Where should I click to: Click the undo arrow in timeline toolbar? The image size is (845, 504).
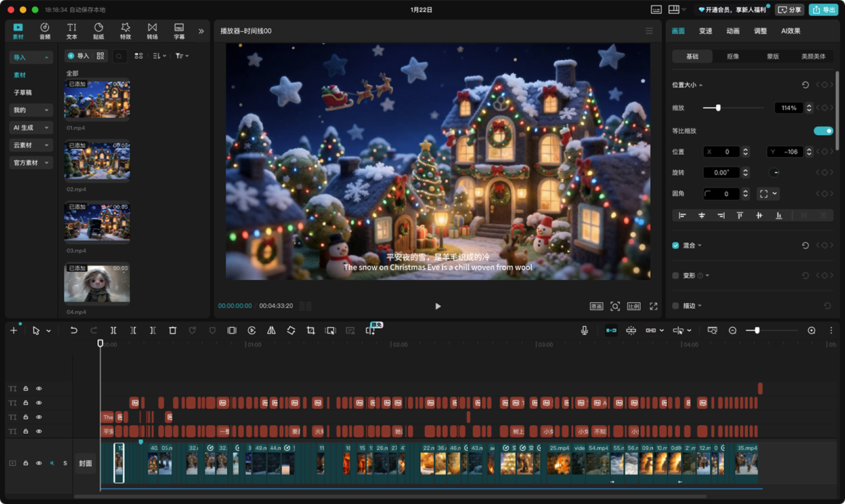pyautogui.click(x=74, y=331)
